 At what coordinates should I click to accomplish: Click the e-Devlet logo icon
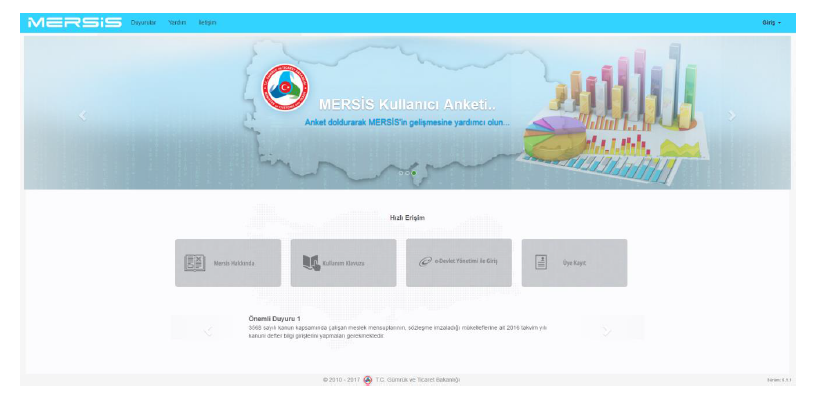pyautogui.click(x=425, y=261)
